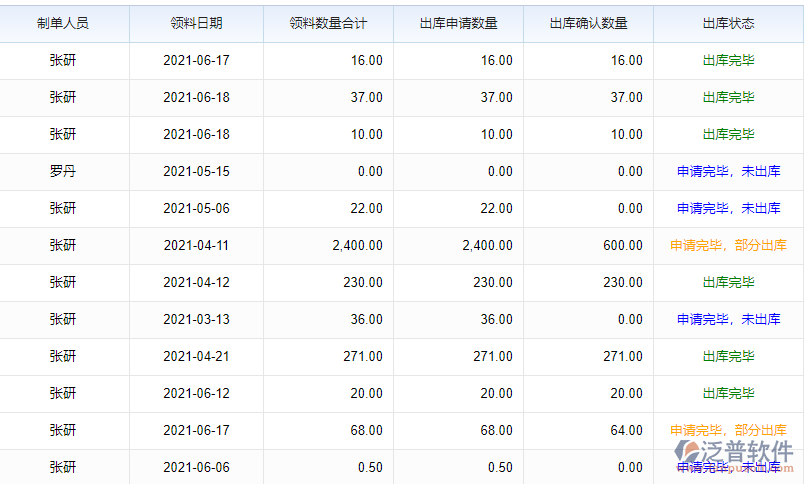Click 领料数量合计 value 230.00

click(x=363, y=282)
